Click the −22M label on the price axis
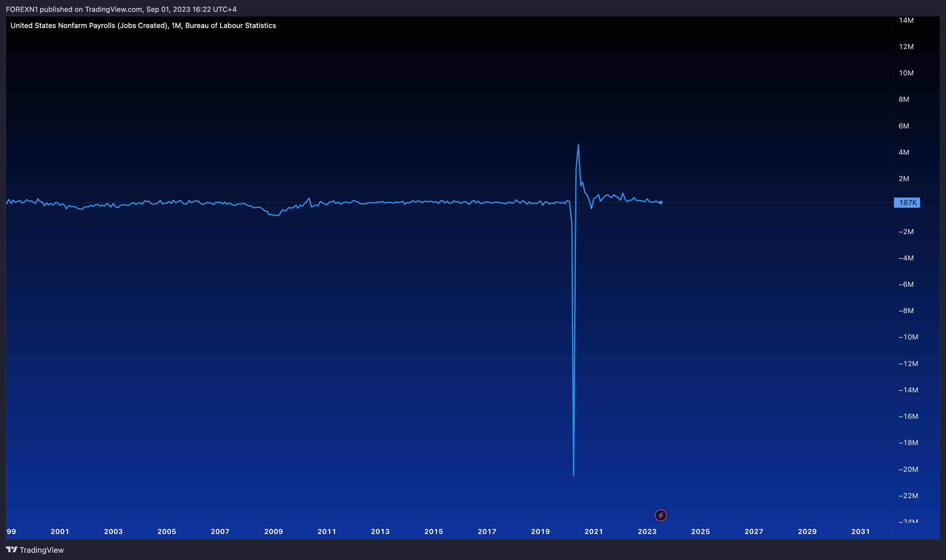This screenshot has height=560, width=946. (x=908, y=495)
